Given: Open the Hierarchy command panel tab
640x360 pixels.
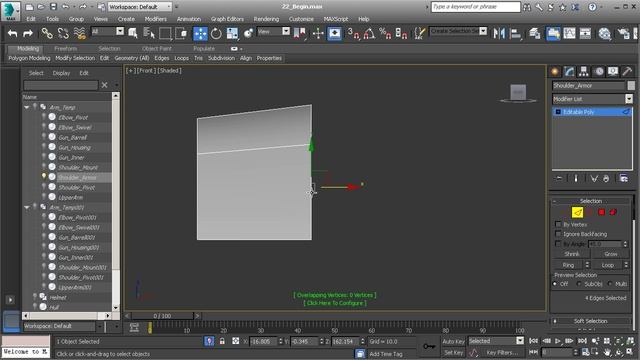Looking at the screenshot, I should (x=584, y=72).
